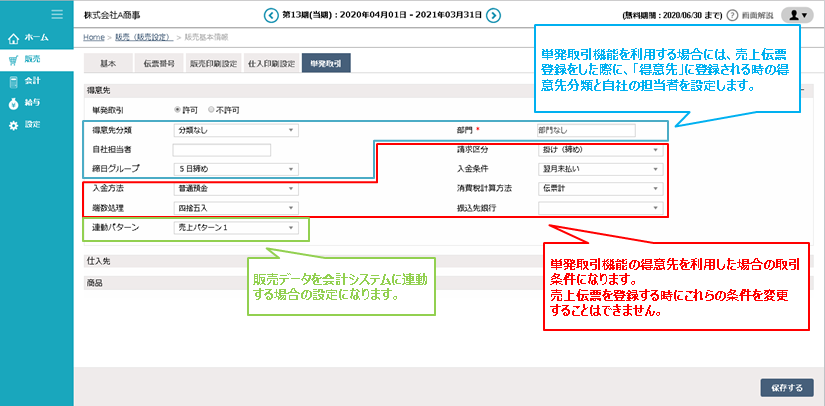The height and width of the screenshot is (406, 825).
Task: Open the 連動パターン dropdown
Action: pos(236,228)
